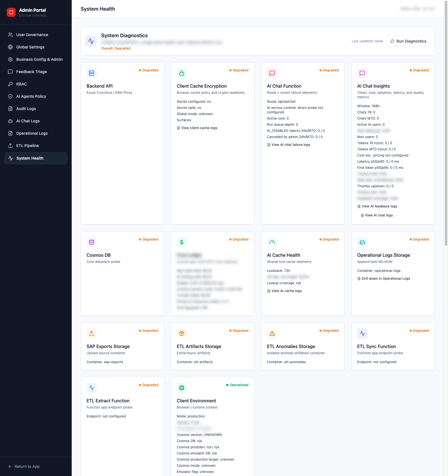Image resolution: width=448 pixels, height=476 pixels.
Task: Click the Route: /api/ai/chat text
Action: point(281,102)
